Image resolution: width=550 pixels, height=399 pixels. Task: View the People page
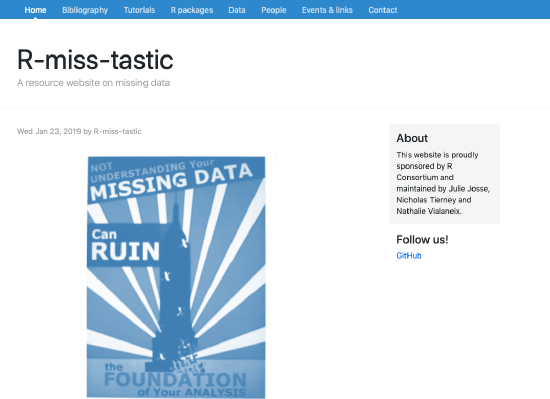click(274, 10)
